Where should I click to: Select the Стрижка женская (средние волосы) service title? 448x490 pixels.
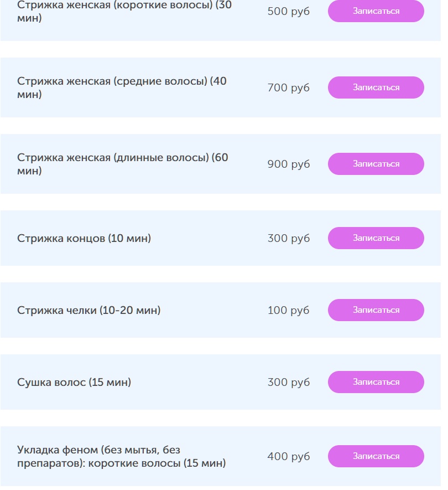click(x=122, y=87)
